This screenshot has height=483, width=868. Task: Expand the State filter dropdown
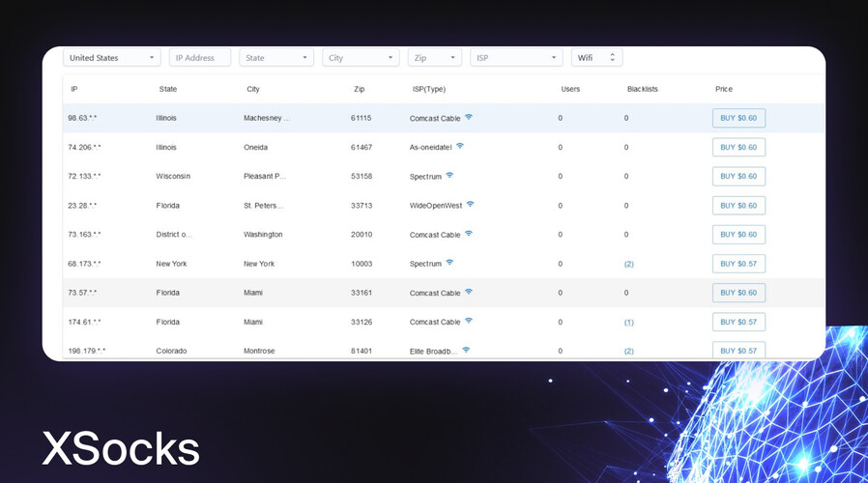[x=276, y=58]
